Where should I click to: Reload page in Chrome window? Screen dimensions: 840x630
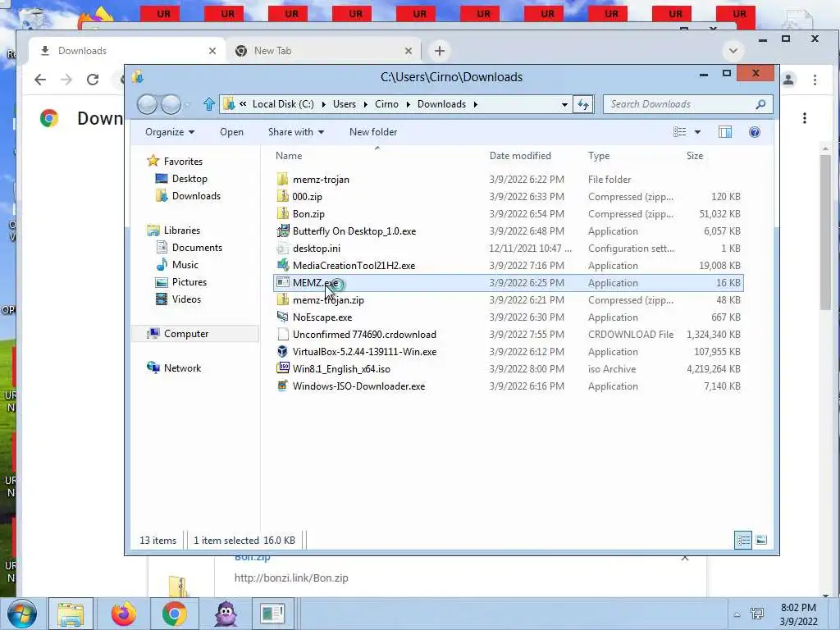pyautogui.click(x=93, y=80)
